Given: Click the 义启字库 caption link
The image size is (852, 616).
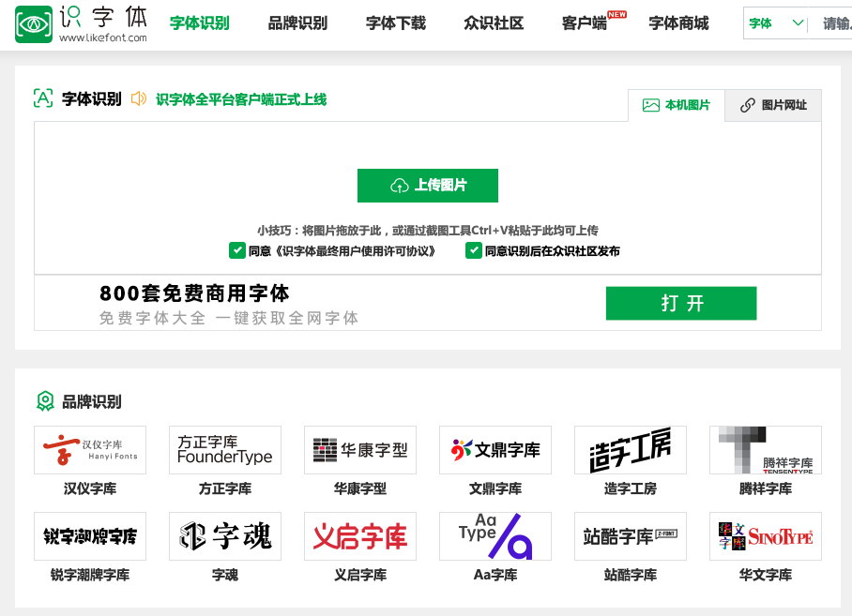Looking at the screenshot, I should (x=360, y=575).
